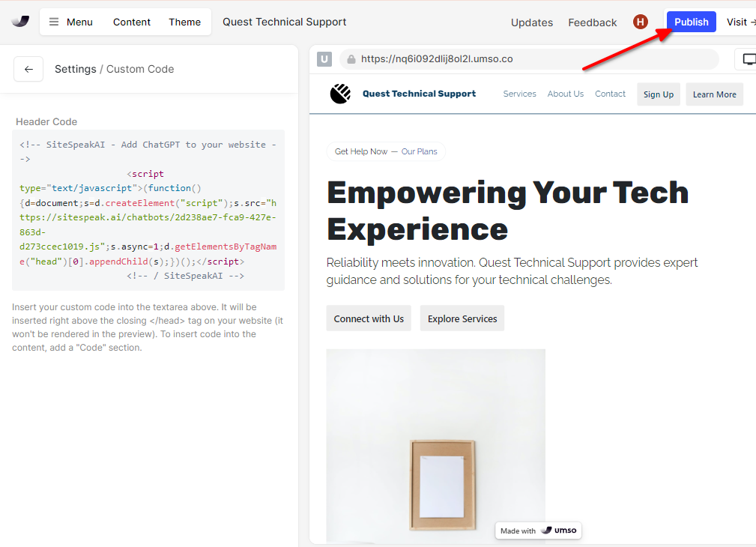Viewport: 756px width, 547px height.
Task: Click the blue Publish button
Action: (692, 22)
